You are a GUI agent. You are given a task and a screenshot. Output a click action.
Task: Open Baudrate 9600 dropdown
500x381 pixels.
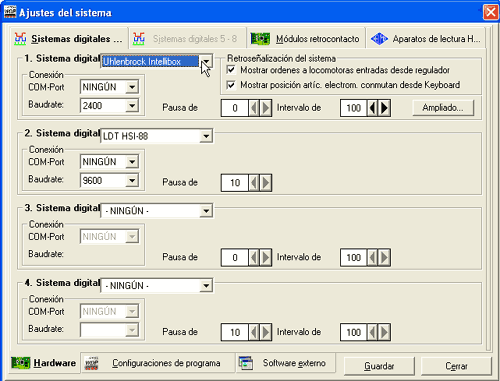pyautogui.click(x=132, y=181)
